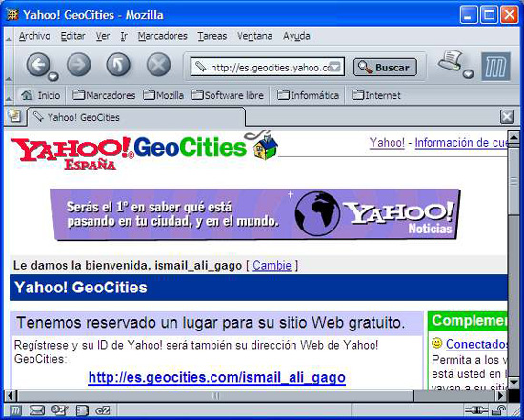Open Address Book from status bar icon

pyautogui.click(x=82, y=410)
